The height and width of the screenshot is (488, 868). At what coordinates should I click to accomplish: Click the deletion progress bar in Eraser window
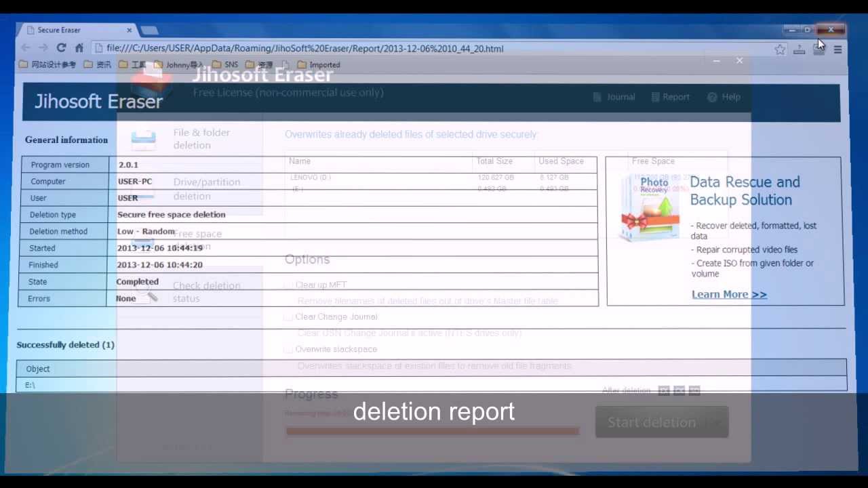click(433, 431)
